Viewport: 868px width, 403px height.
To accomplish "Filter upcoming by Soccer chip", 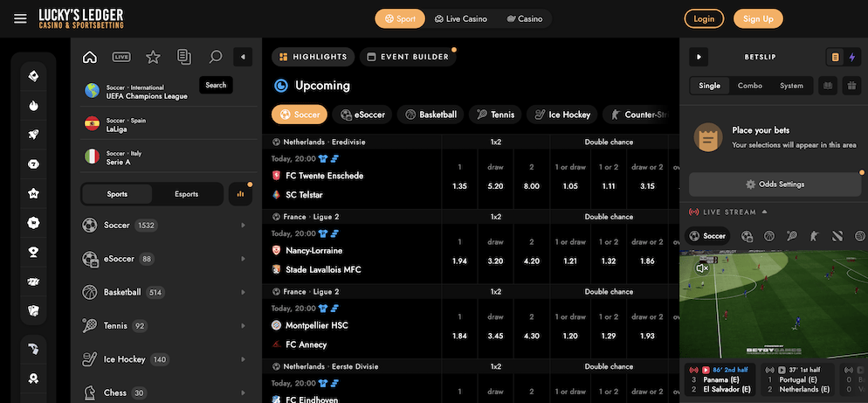I will (300, 115).
